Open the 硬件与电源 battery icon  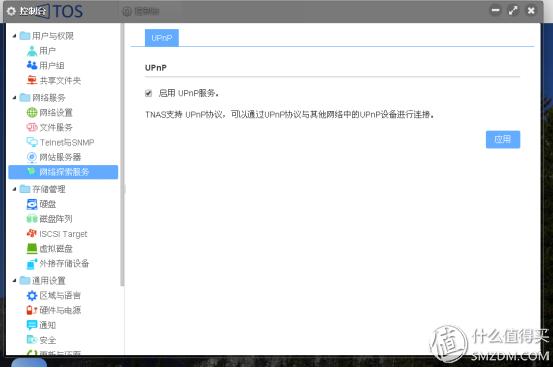point(32,310)
